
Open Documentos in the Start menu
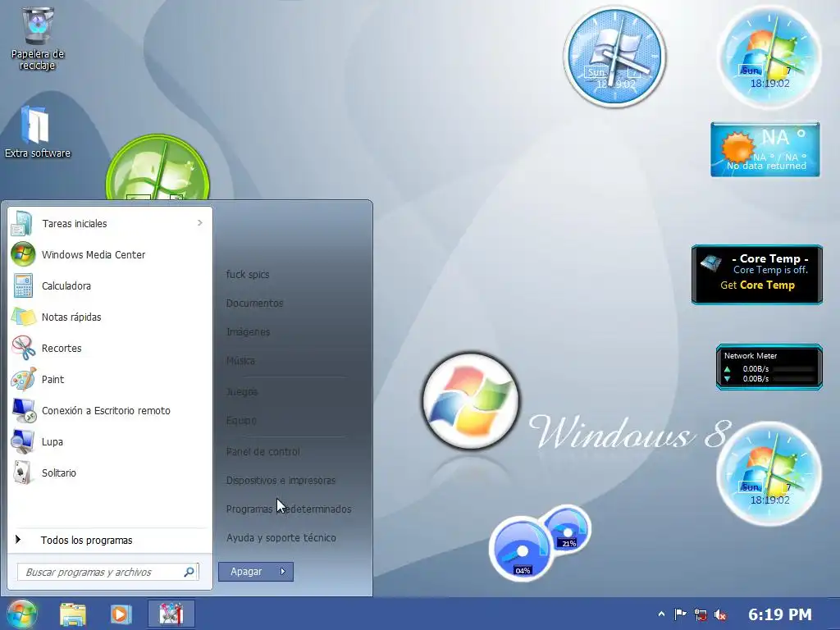[254, 304]
